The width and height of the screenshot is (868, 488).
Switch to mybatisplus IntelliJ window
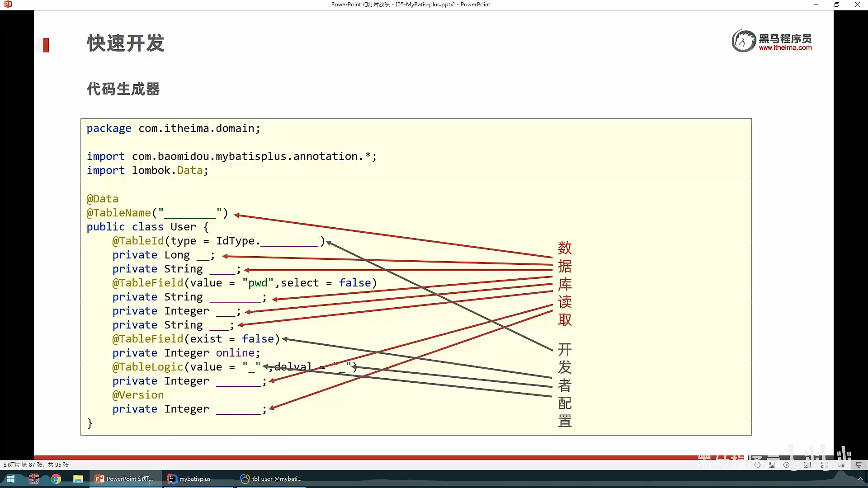pyautogui.click(x=190, y=479)
